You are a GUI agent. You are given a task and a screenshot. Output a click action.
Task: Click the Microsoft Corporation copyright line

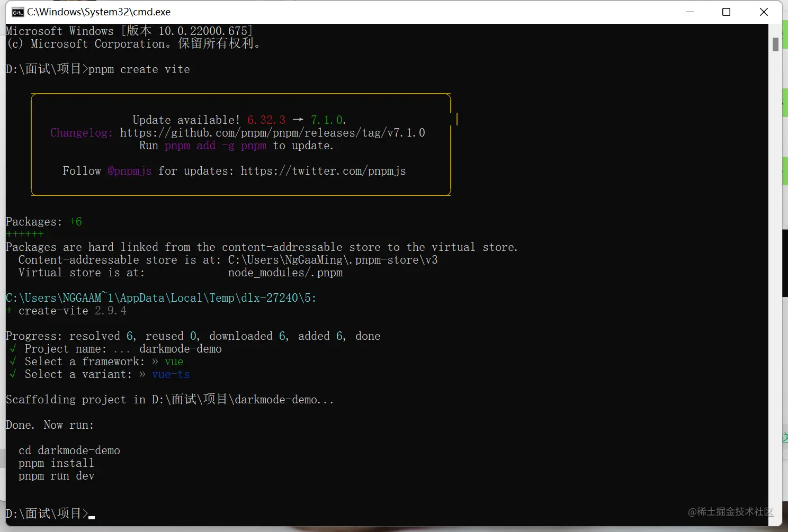point(134,44)
